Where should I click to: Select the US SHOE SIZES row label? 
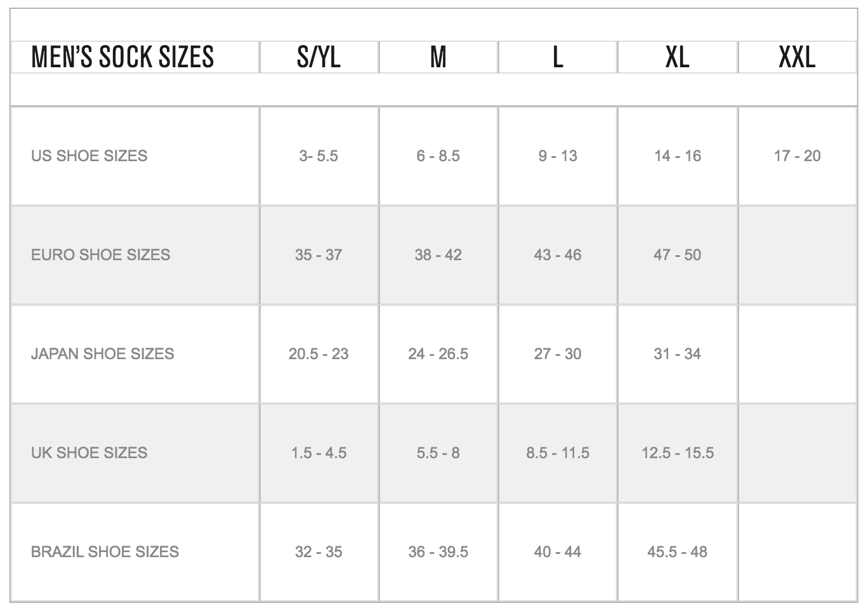pos(89,156)
